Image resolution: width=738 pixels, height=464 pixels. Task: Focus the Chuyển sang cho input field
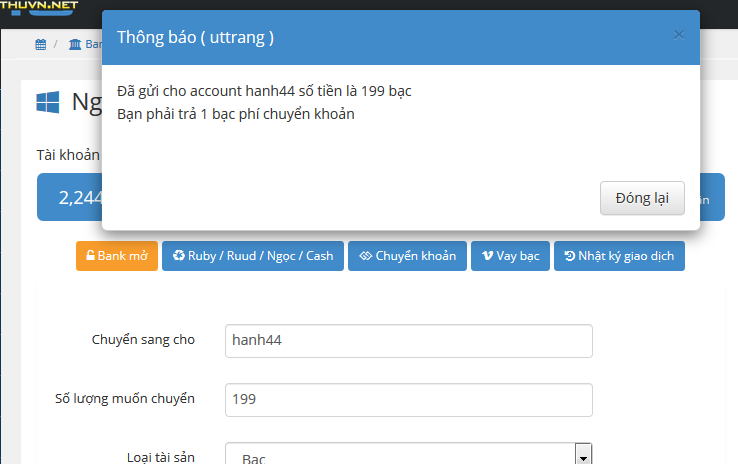point(408,340)
